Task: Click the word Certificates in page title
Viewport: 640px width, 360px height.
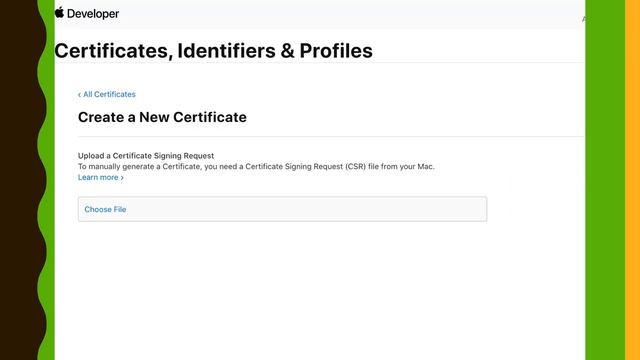Action: pyautogui.click(x=111, y=51)
